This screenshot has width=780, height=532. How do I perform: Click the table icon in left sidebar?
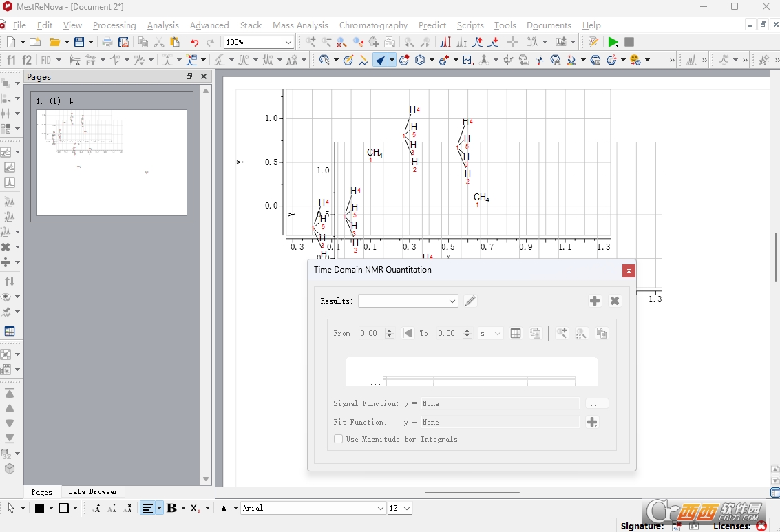(x=10, y=331)
